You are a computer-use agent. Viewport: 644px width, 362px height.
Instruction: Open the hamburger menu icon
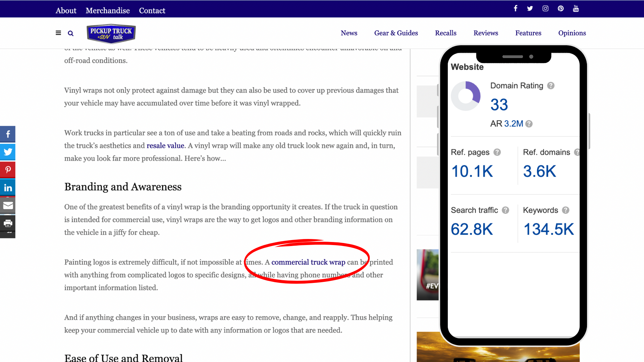[x=58, y=33]
